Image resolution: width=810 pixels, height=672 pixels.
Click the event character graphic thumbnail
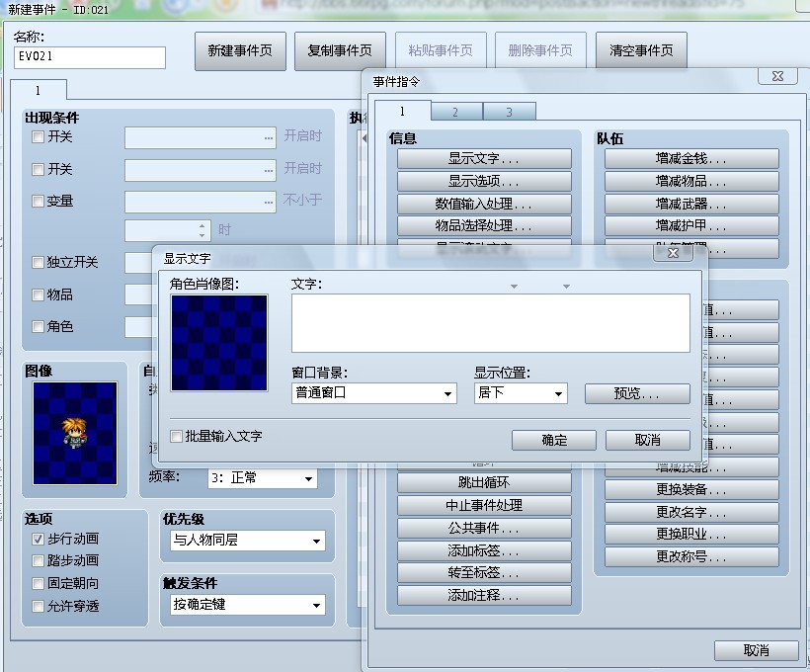[75, 433]
